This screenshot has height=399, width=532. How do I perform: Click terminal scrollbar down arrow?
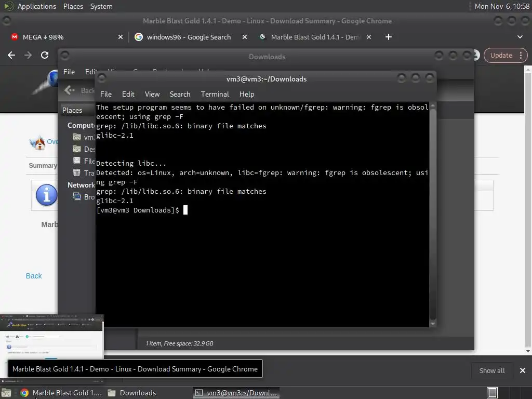(x=433, y=324)
